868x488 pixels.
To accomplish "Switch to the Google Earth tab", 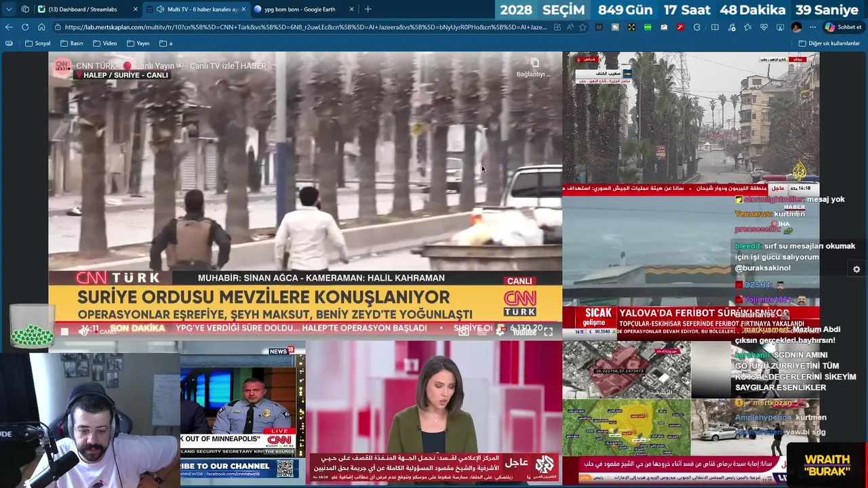I will click(304, 9).
